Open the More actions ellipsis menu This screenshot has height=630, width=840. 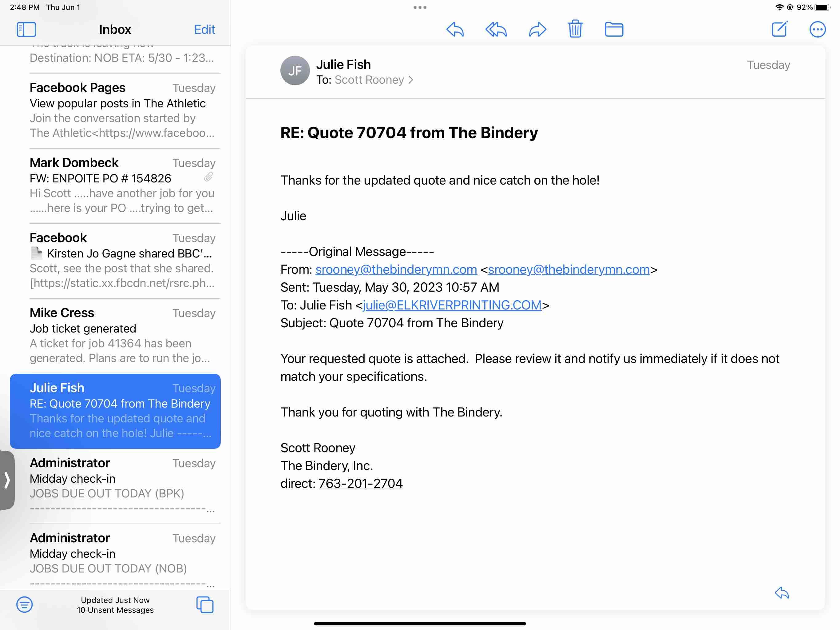click(x=817, y=29)
